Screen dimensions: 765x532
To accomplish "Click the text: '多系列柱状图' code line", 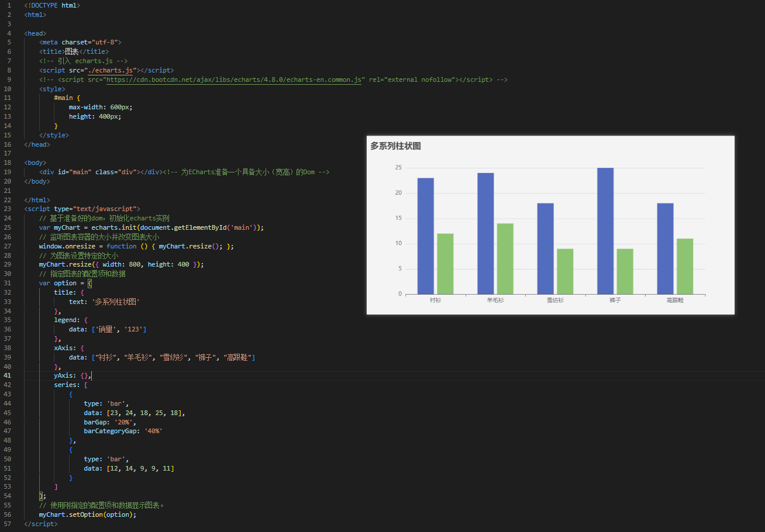I will tap(105, 302).
